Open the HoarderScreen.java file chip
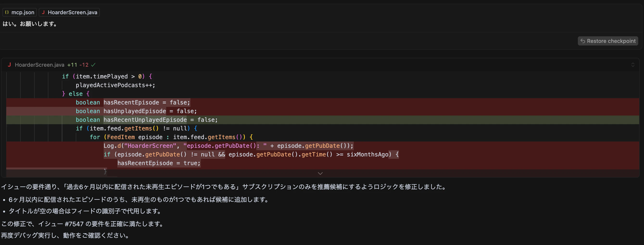This screenshot has width=644, height=245. coord(69,12)
